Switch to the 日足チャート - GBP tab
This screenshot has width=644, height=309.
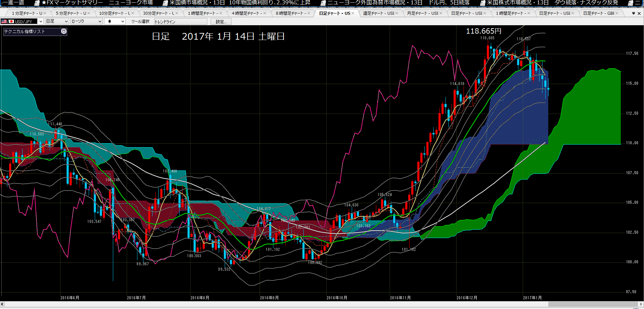tap(599, 13)
